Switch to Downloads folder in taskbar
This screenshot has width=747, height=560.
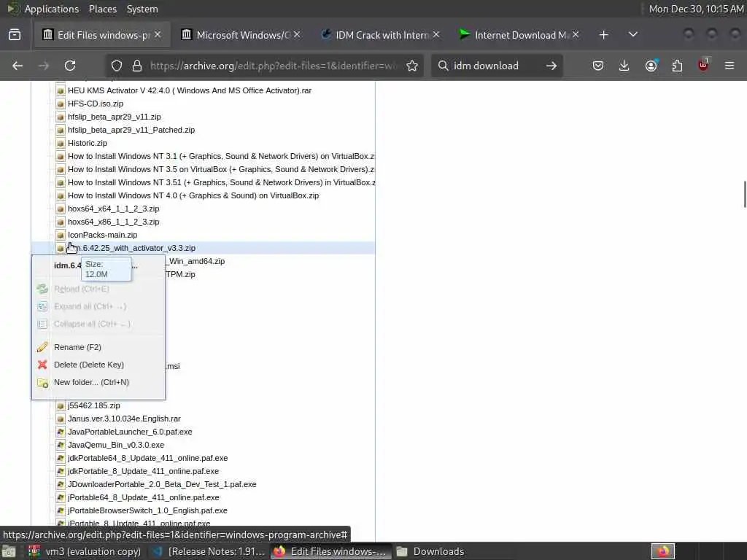(x=430, y=551)
